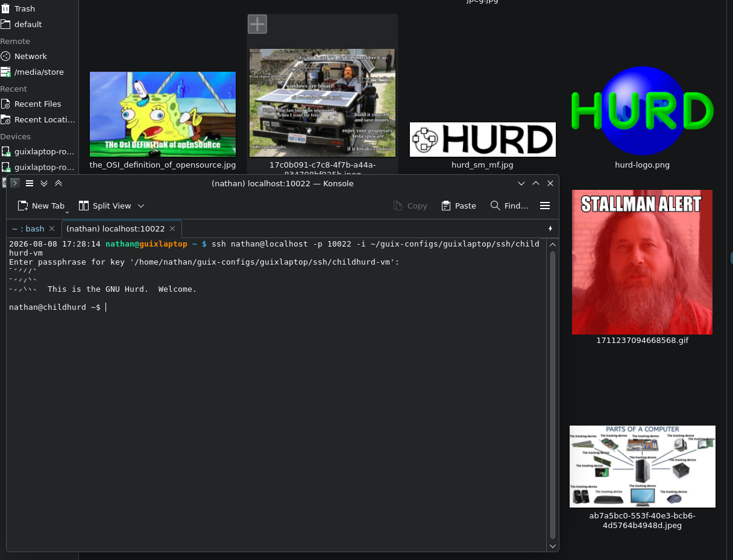The width and height of the screenshot is (733, 560).
Task: Click the terminal scrollbar down arrow
Action: coord(553,546)
